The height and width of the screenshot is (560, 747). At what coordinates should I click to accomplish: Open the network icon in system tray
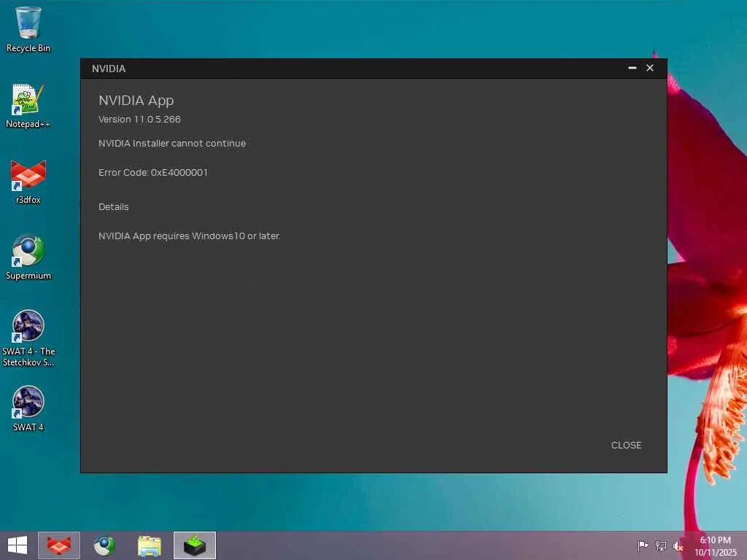[661, 545]
